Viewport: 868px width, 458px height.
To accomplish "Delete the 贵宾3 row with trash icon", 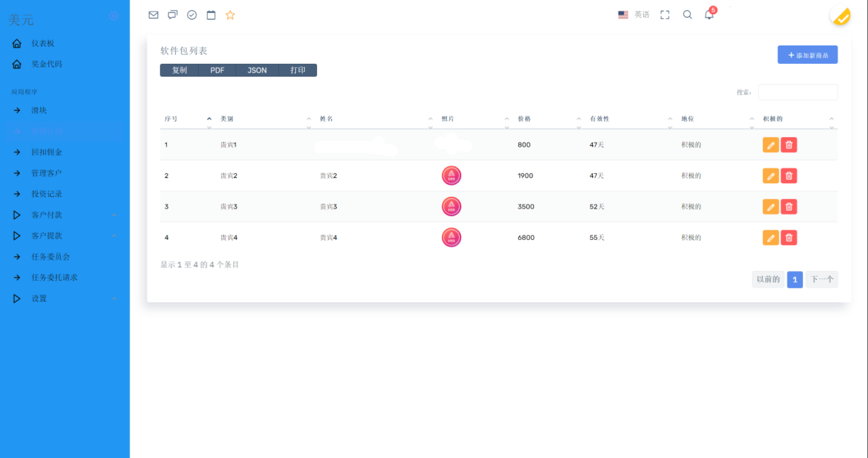I will 789,207.
